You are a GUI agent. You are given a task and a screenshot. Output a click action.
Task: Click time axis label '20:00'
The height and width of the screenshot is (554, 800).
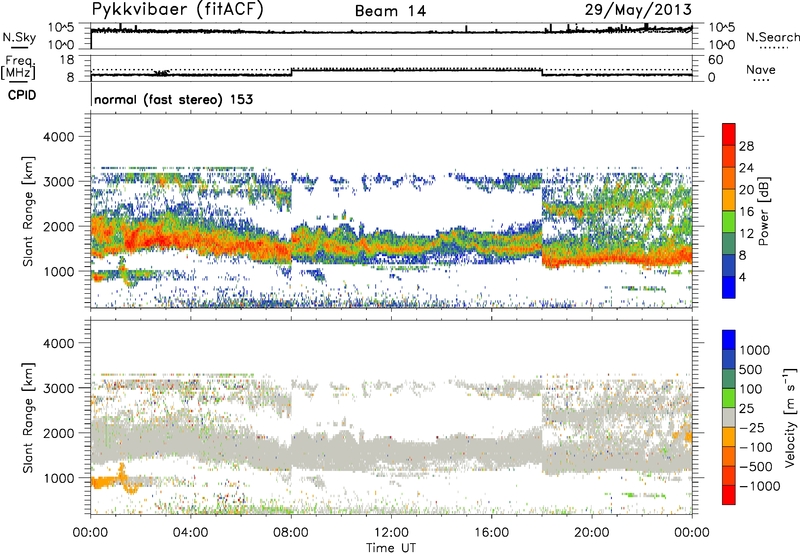[592, 533]
